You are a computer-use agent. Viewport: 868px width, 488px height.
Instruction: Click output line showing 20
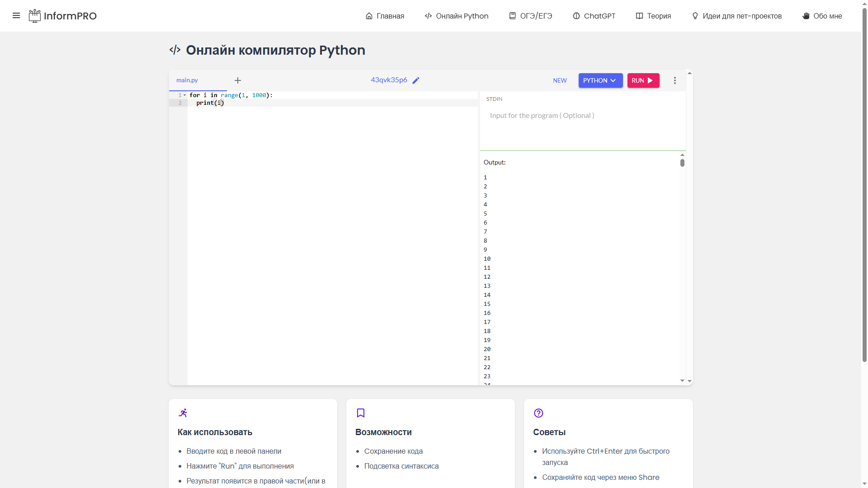point(487,349)
